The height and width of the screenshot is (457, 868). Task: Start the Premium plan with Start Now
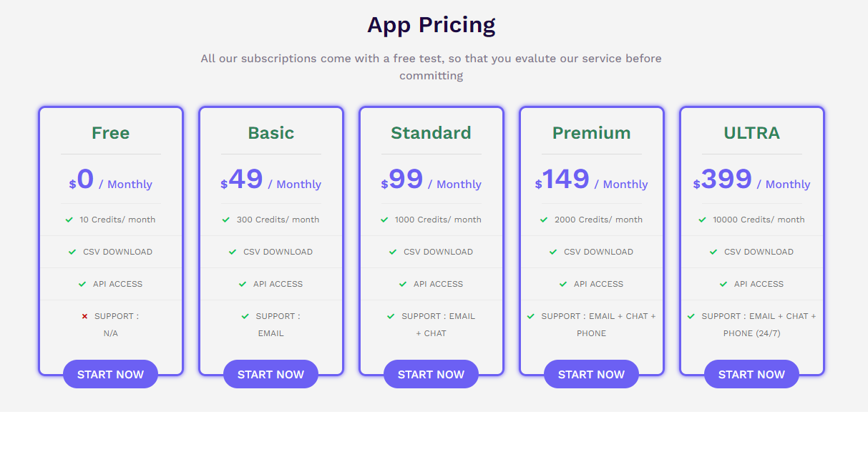(591, 374)
